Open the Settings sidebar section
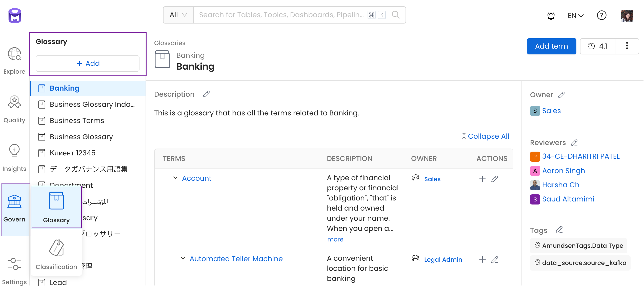 [x=14, y=271]
